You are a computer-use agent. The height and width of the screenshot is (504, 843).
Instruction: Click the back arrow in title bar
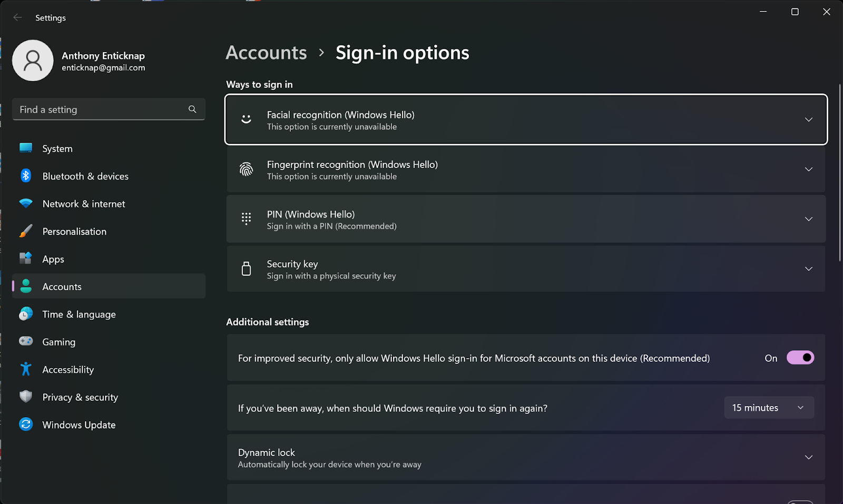[17, 17]
